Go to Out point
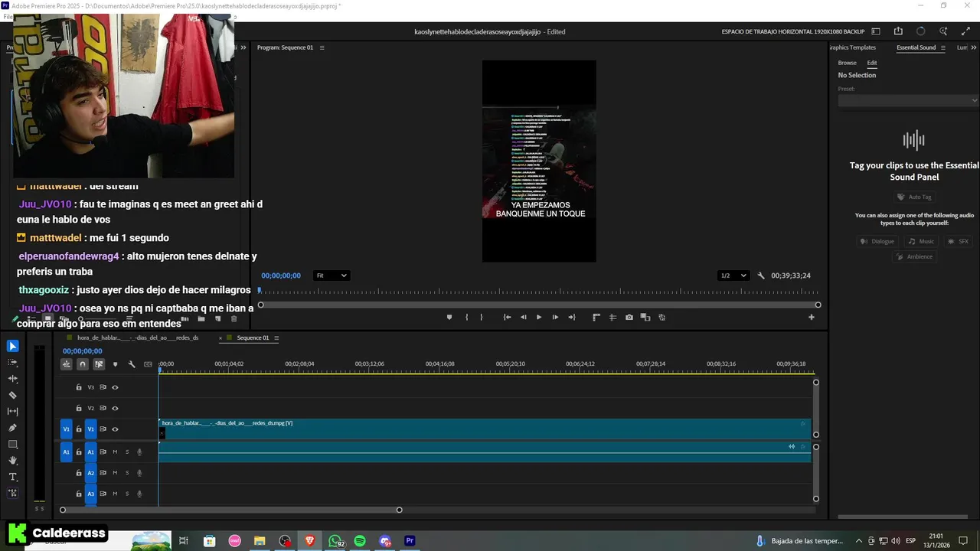This screenshot has height=551, width=980. point(571,317)
